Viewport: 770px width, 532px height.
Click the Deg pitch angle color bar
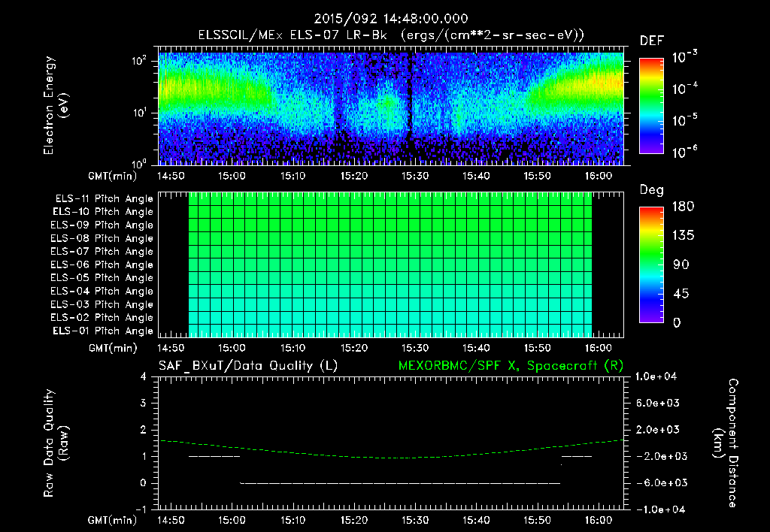coord(651,264)
